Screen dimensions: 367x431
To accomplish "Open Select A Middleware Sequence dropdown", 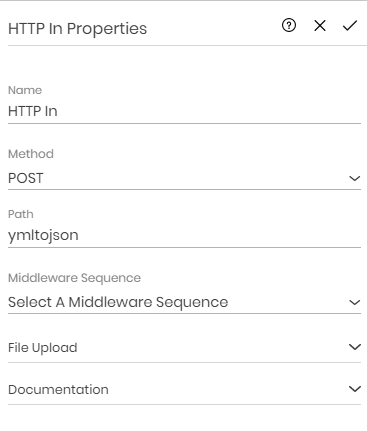I will (x=184, y=302).
